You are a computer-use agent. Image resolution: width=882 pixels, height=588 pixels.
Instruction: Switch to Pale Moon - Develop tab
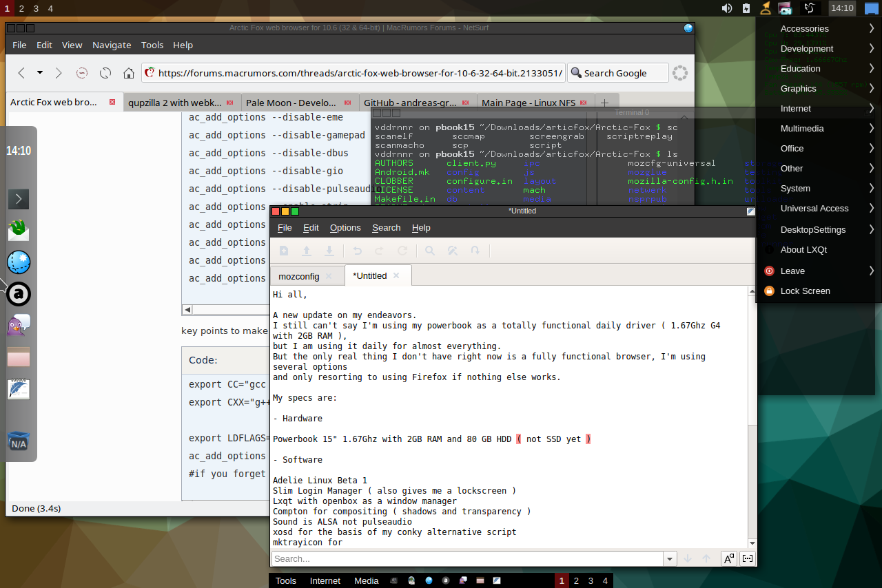coord(300,103)
